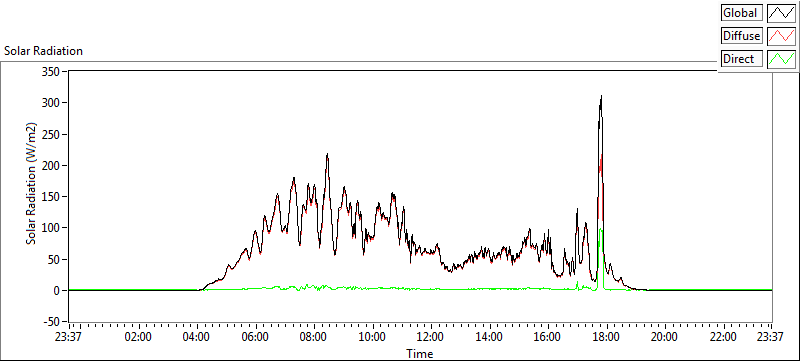The width and height of the screenshot is (800, 361).
Task: Select the Diffuse legend label
Action: (x=742, y=36)
